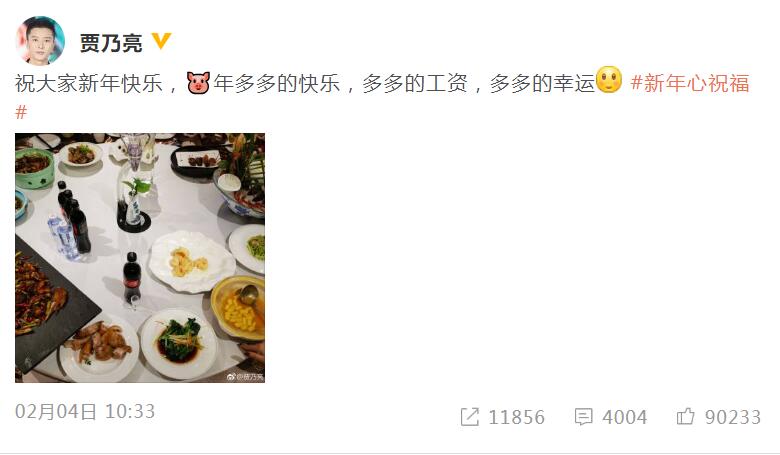Screen dimensions: 780x455
Task: Click the comment count 4004
Action: click(x=624, y=417)
